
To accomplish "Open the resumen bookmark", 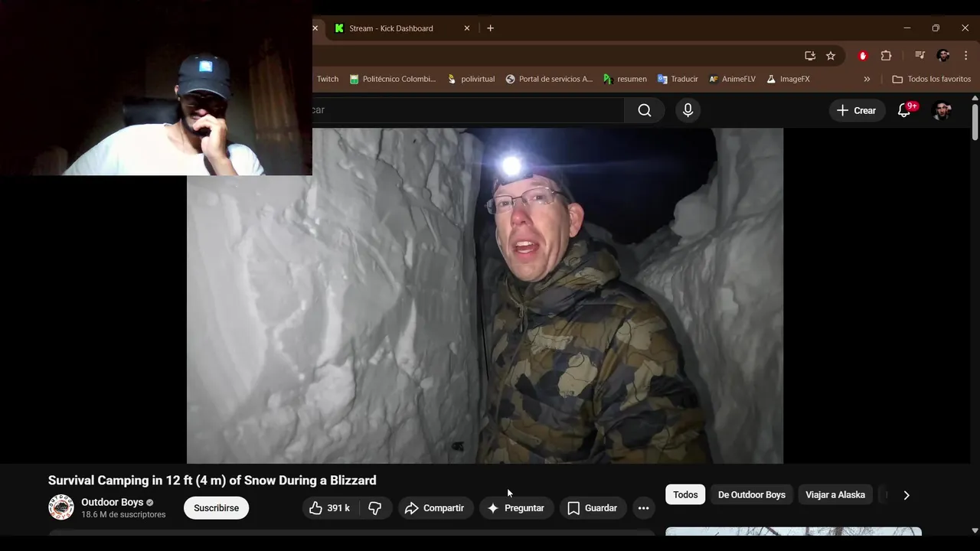I will point(625,79).
